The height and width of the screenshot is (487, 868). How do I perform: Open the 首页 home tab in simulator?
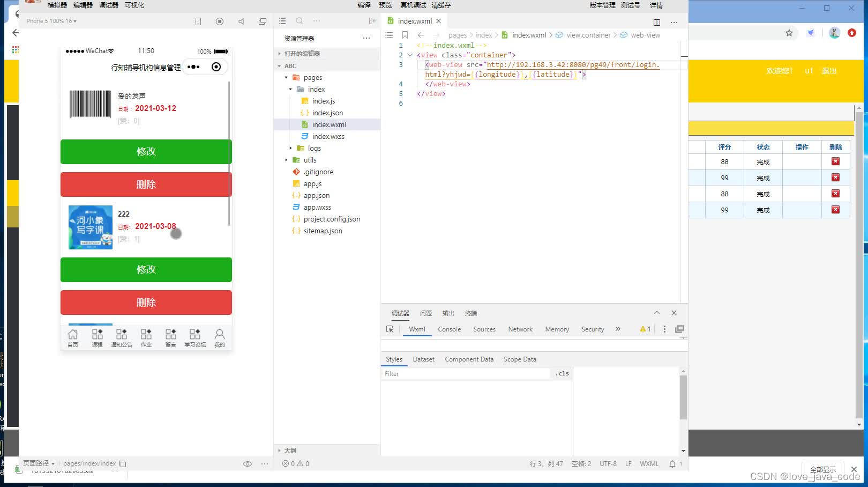click(73, 338)
